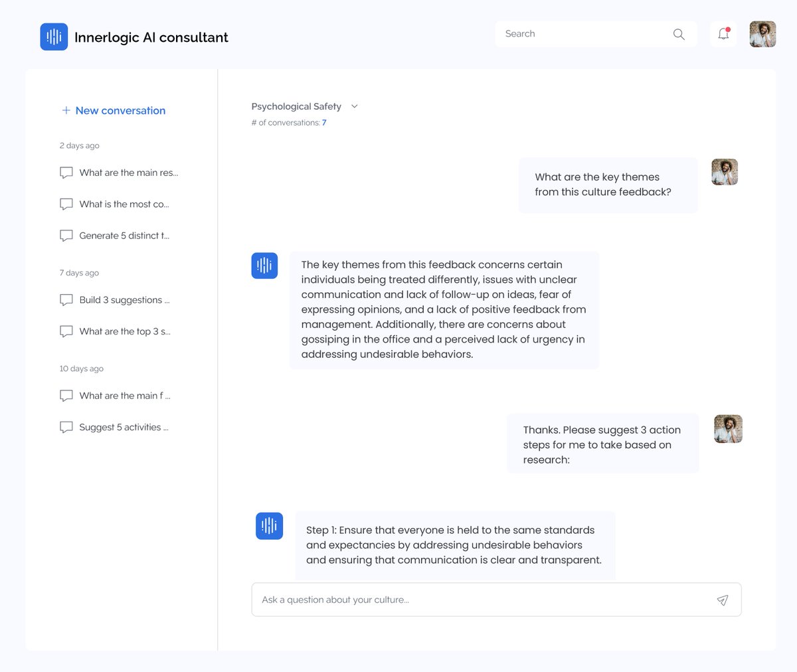Click the Psychological Safety topic label
This screenshot has height=672, width=797.
(x=296, y=106)
